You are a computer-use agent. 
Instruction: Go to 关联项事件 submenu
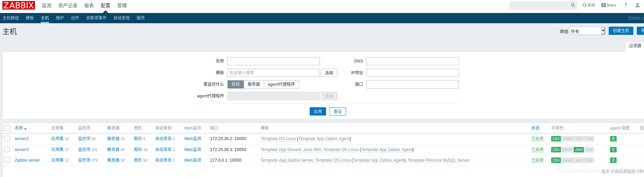[x=96, y=18]
